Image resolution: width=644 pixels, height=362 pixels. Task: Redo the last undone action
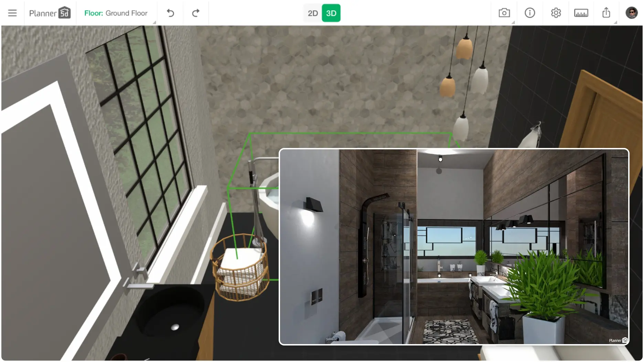tap(196, 13)
